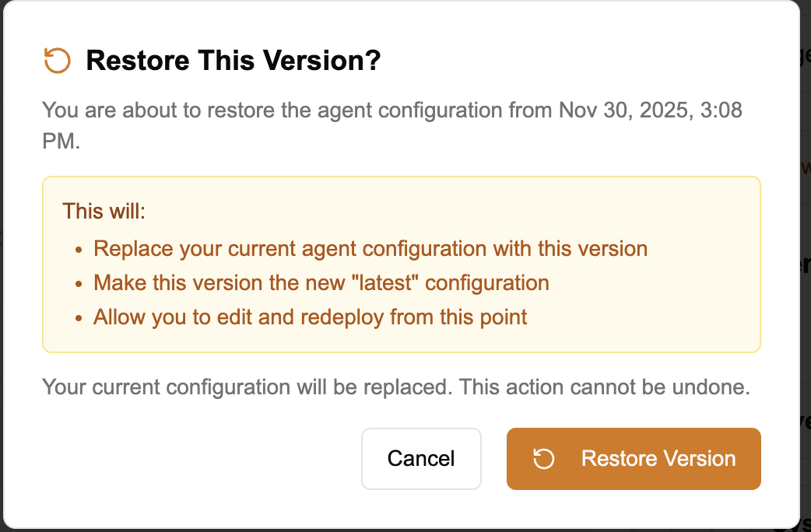811x532 pixels.
Task: Confirm restoring by clicking Restore Version
Action: pyautogui.click(x=634, y=459)
